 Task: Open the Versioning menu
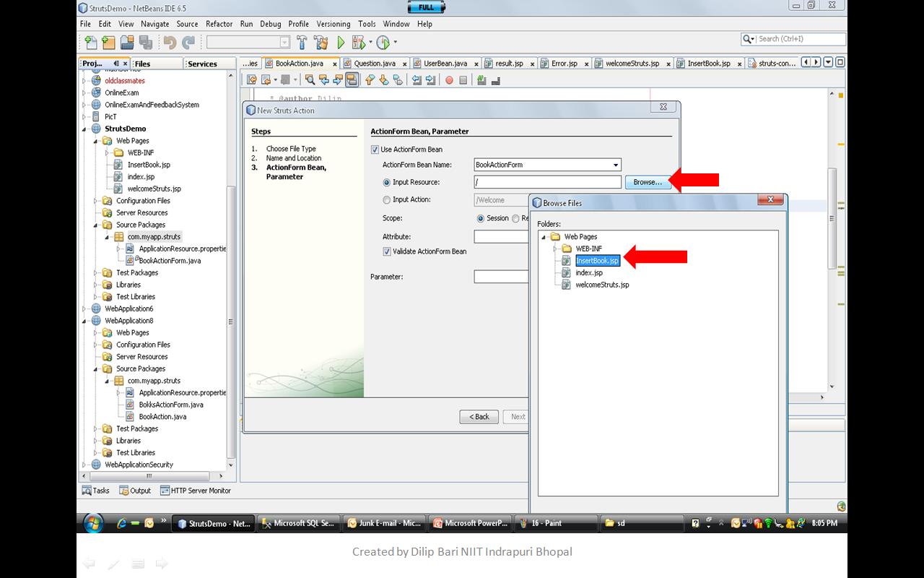tap(334, 23)
